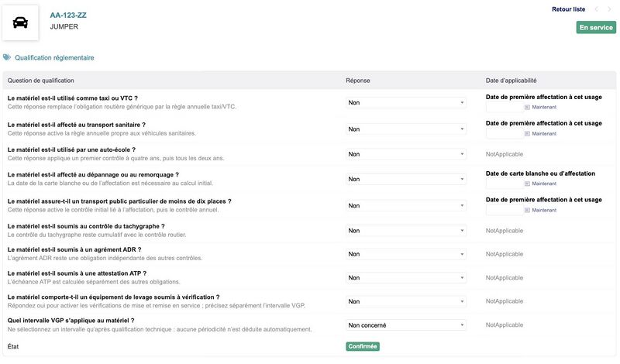Open the transport sanitaire response dropdown

pos(405,129)
